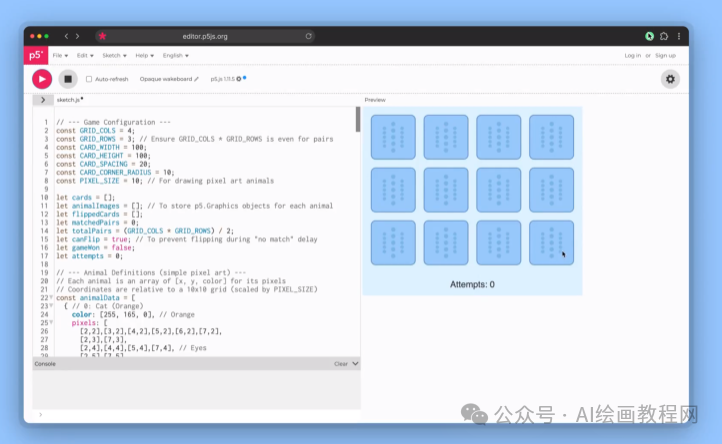Viewport: 722px width, 444px height.
Task: Click the 'Attempts: 0' label in preview
Action: tap(472, 285)
